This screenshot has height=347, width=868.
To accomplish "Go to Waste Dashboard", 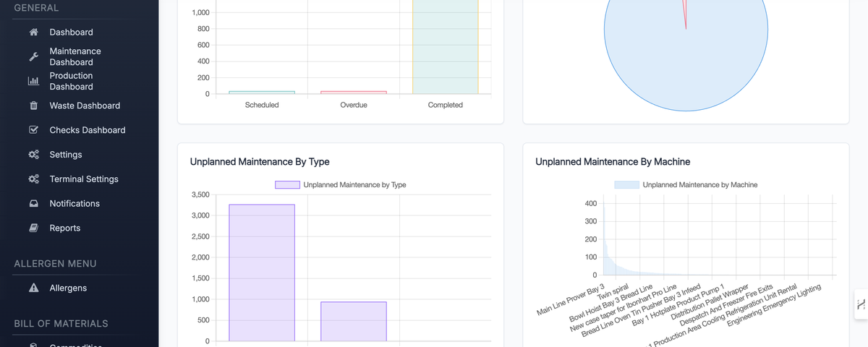I will tap(85, 106).
